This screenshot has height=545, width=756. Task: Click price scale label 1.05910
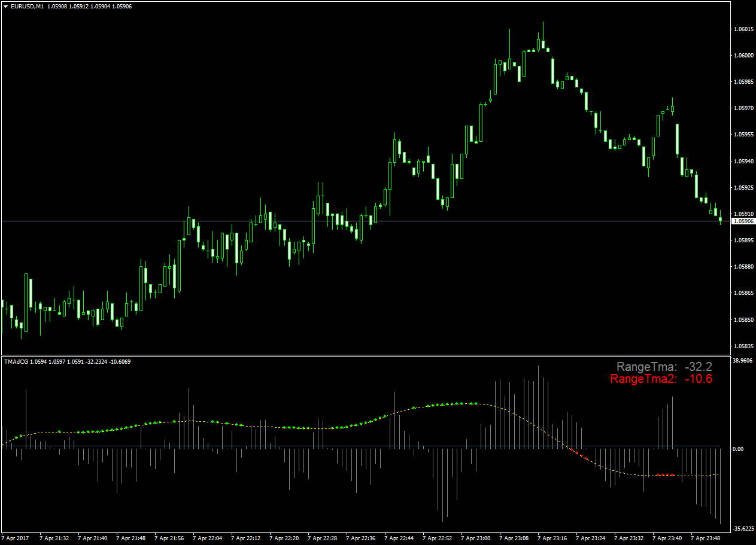pos(743,214)
